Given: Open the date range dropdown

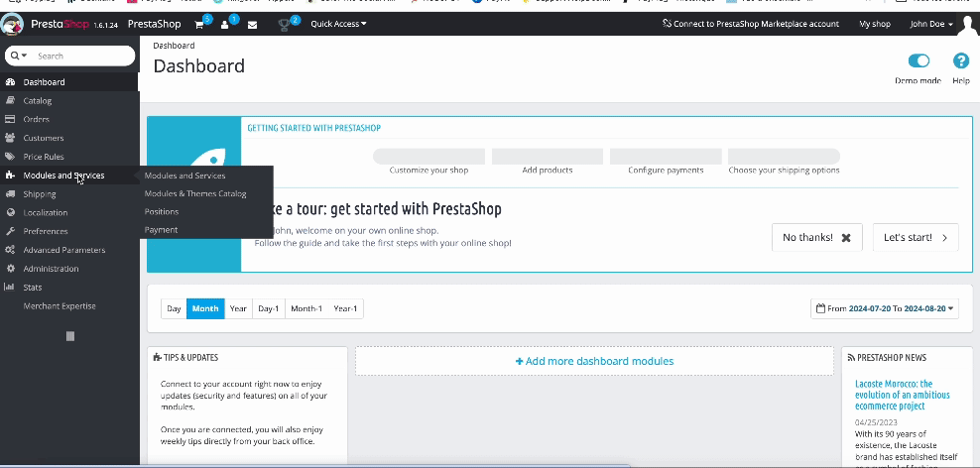Looking at the screenshot, I should (x=885, y=308).
